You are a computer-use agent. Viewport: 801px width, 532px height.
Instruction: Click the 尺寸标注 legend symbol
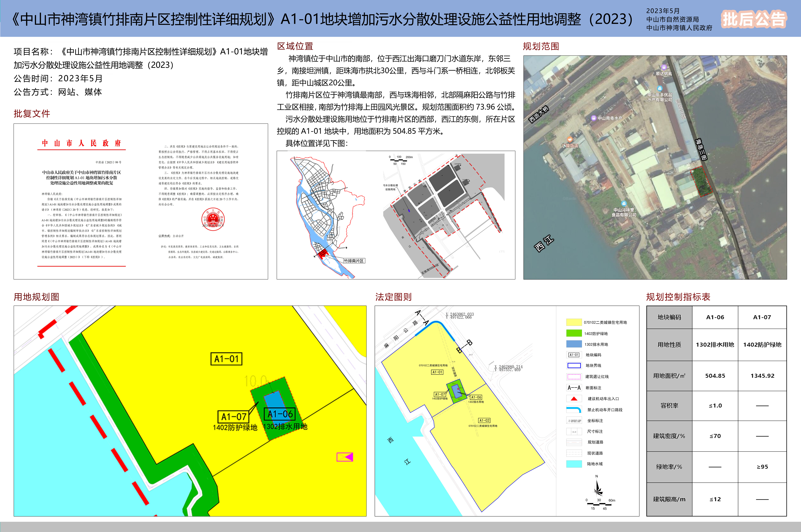tap(574, 432)
